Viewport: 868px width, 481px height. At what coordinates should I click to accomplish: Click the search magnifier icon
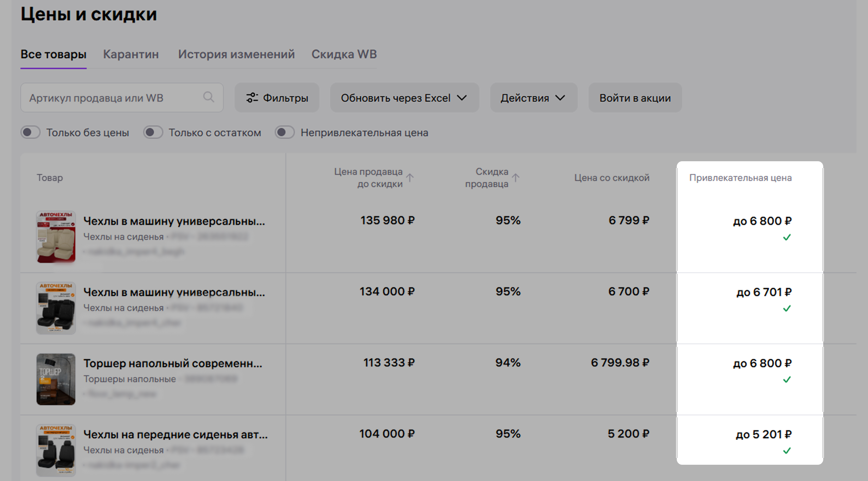209,97
